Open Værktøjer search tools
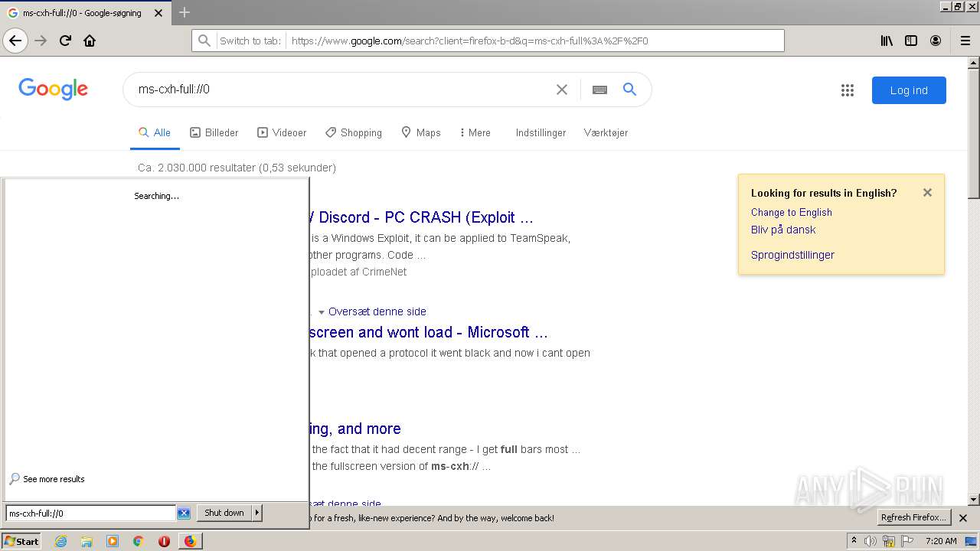The width and height of the screenshot is (980, 551). tap(606, 132)
